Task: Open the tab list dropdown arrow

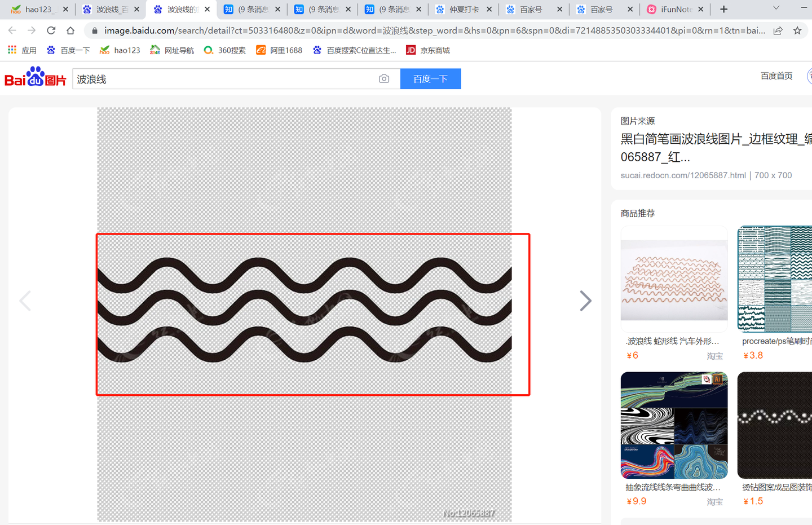Action: click(x=776, y=9)
